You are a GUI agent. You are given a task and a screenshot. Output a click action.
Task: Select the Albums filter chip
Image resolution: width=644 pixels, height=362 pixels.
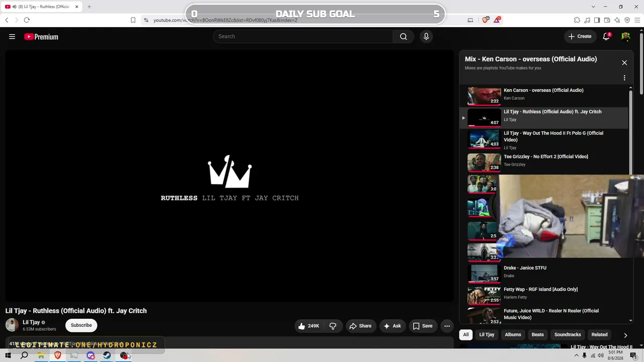513,334
